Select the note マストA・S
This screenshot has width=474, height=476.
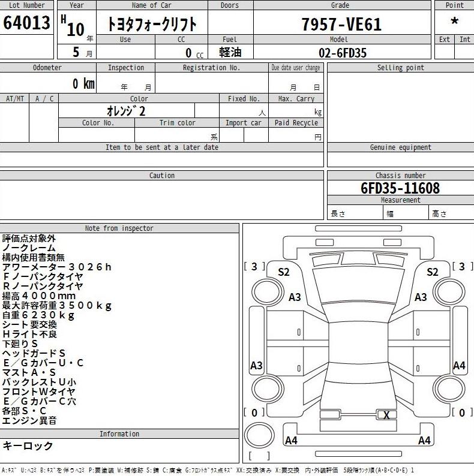coord(29,372)
